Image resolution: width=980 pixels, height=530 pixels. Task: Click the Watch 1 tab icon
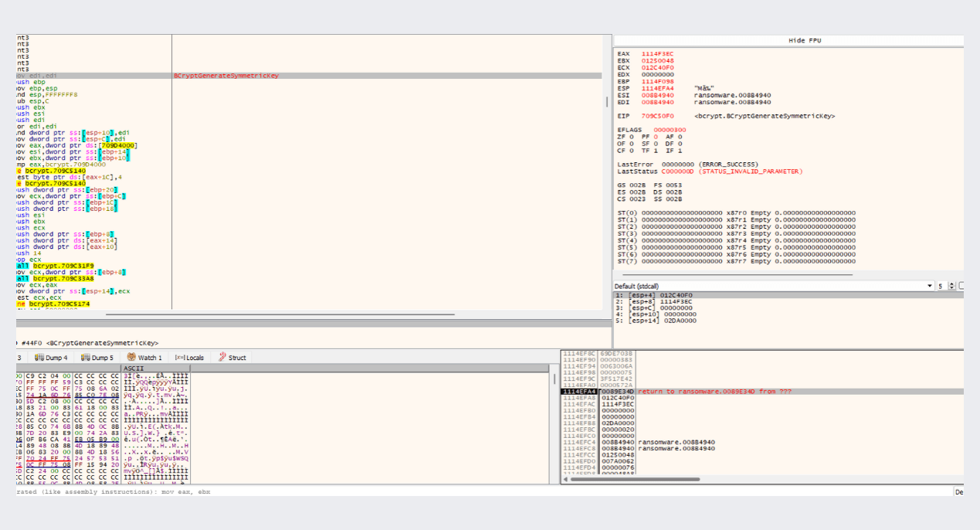(131, 358)
